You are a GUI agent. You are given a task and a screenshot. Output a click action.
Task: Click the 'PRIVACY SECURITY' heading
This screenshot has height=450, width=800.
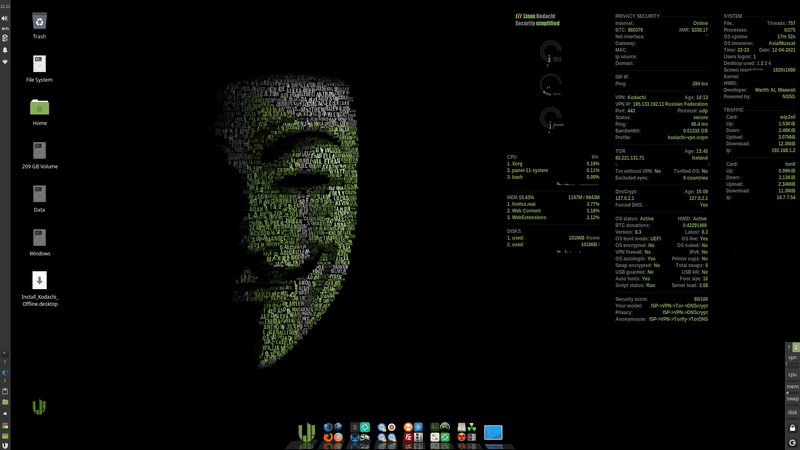click(x=637, y=16)
